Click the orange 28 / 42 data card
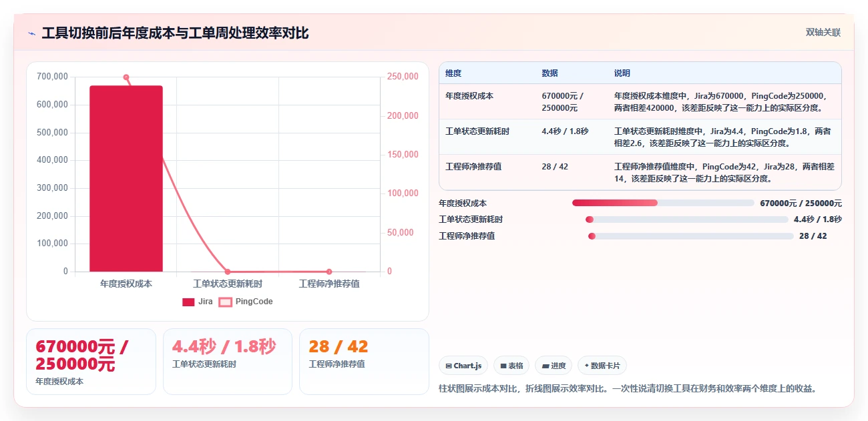 (x=364, y=362)
